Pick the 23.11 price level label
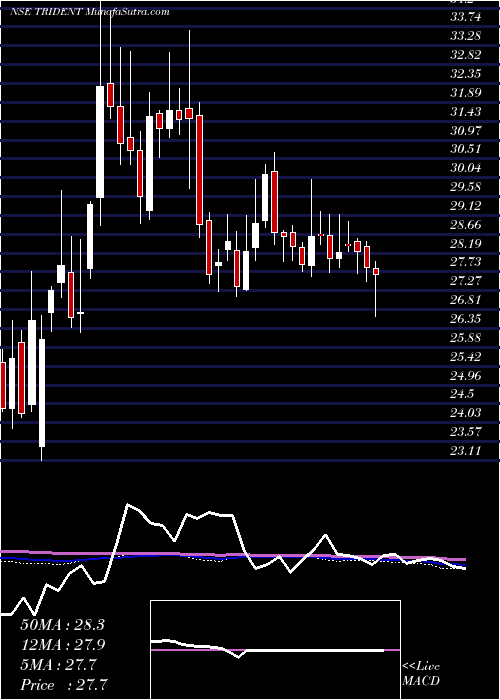 (466, 450)
